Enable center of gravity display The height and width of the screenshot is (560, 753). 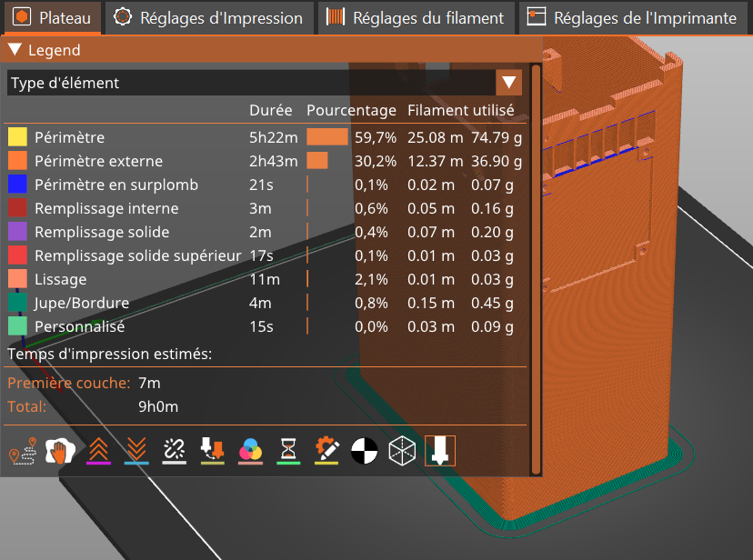(364, 451)
